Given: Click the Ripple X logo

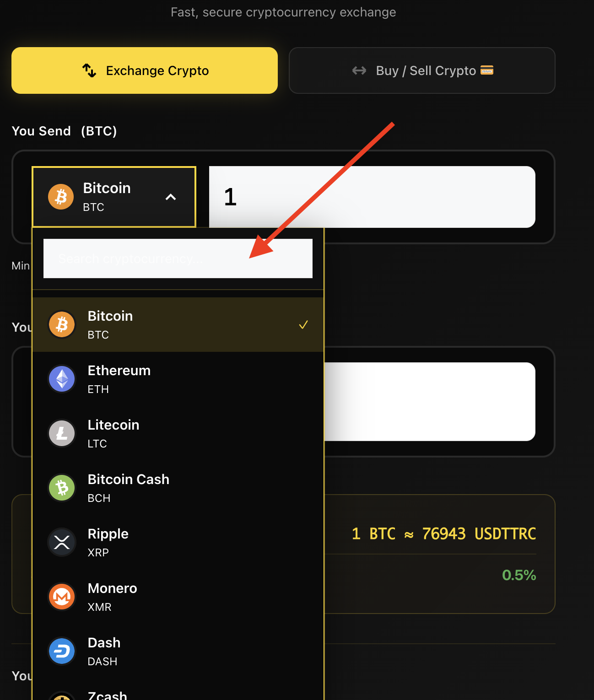Looking at the screenshot, I should 61,542.
